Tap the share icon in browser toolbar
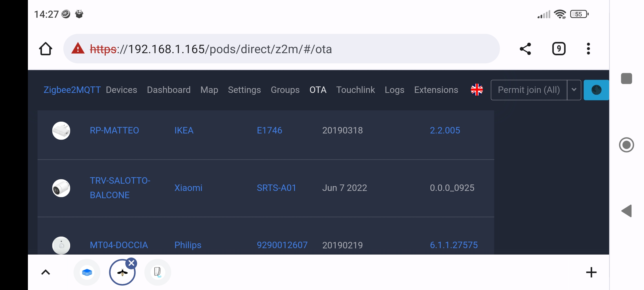Viewport: 644px width, 290px height. 525,49
